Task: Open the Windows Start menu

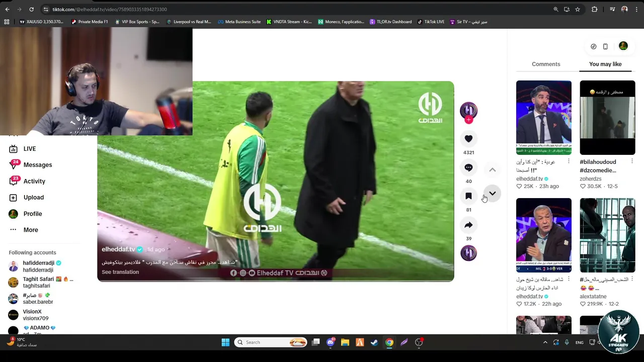Action: point(225,342)
